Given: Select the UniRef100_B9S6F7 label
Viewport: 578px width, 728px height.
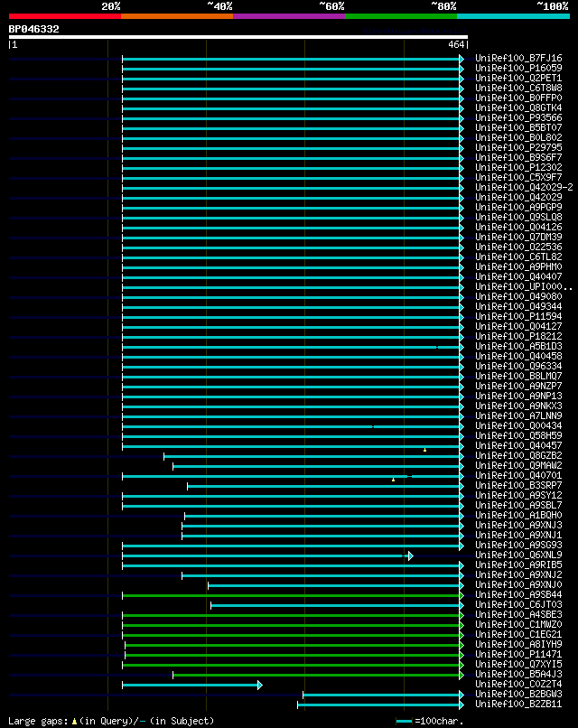Looking at the screenshot, I should coord(518,157).
